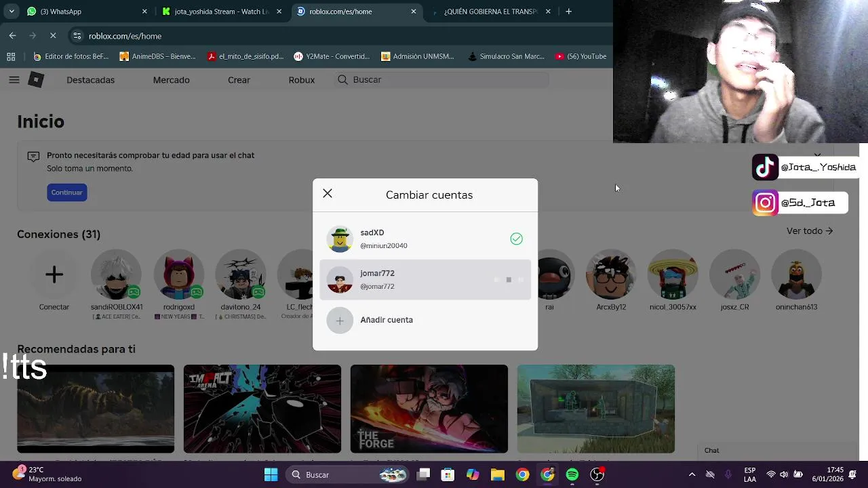Open the browser apps grid icon
This screenshot has height=488, width=868.
(x=11, y=57)
